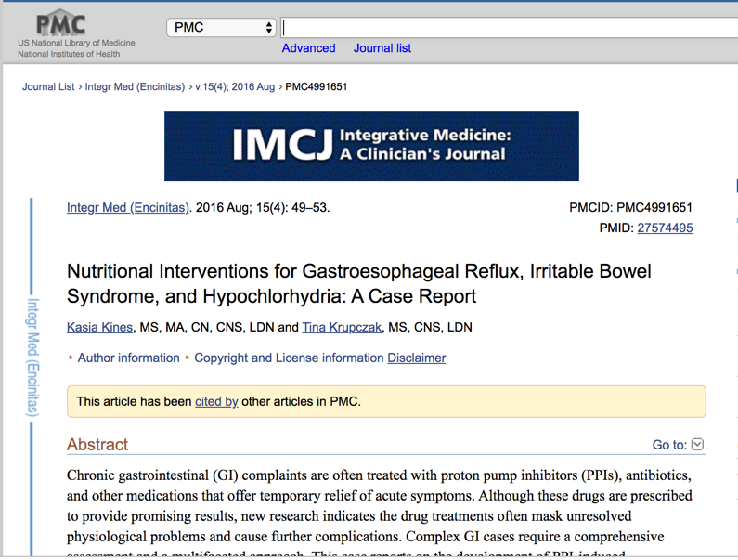
Task: Click the PMC logo
Action: tap(60, 23)
